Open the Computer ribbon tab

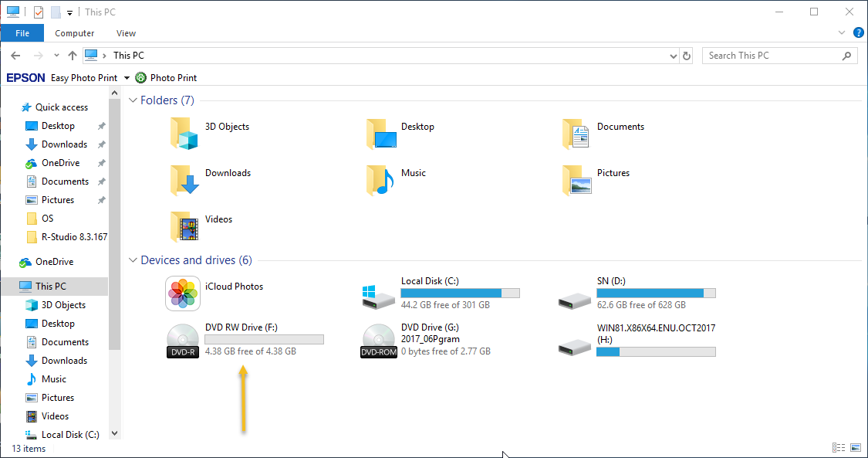[x=74, y=33]
